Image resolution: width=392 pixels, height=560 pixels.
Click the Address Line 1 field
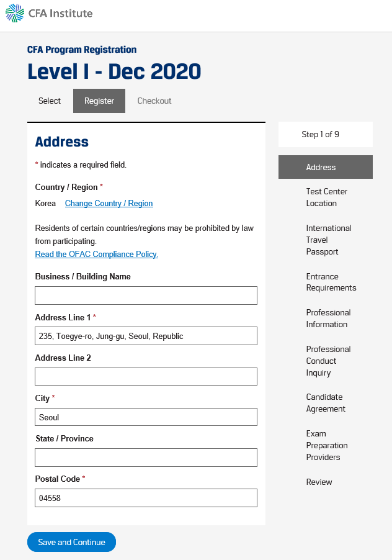click(x=146, y=336)
